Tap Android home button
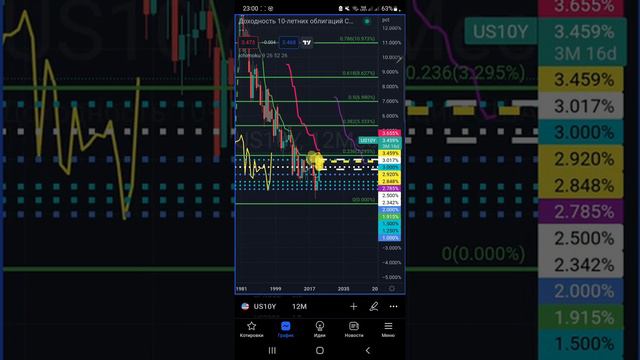This screenshot has height=360, width=640. click(x=320, y=350)
